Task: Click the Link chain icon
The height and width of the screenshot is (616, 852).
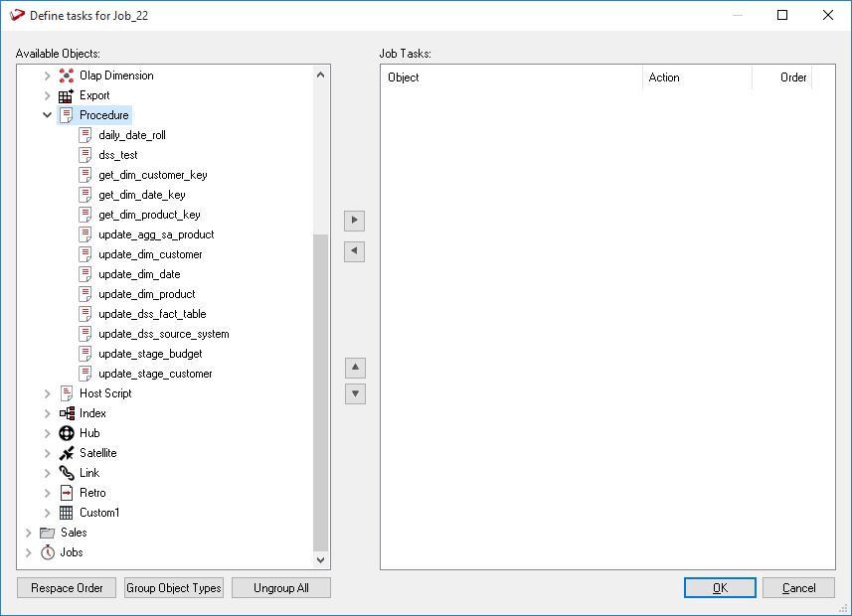Action: [x=67, y=473]
